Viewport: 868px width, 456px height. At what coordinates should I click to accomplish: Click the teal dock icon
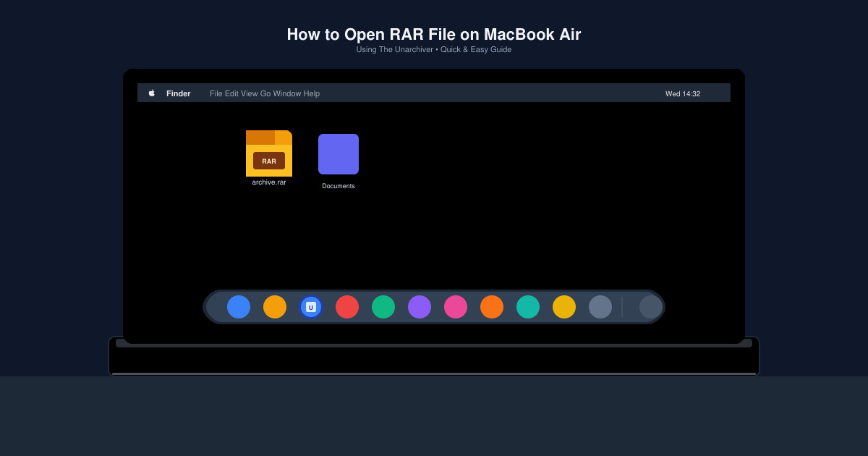[x=528, y=307]
